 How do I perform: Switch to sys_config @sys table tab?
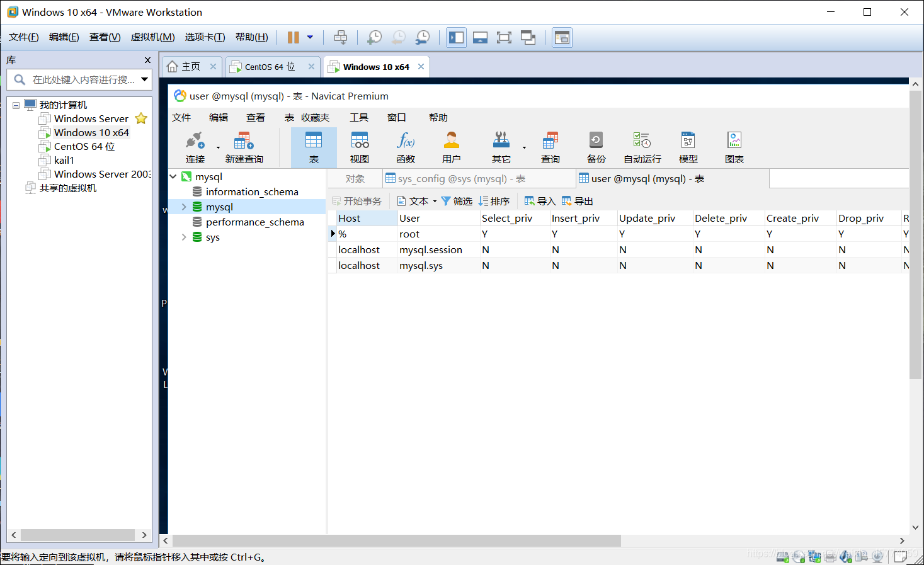click(479, 178)
